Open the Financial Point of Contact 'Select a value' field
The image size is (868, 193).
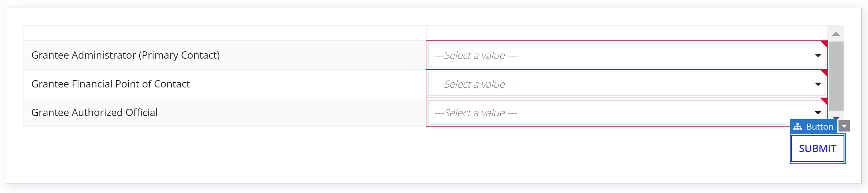coord(627,84)
